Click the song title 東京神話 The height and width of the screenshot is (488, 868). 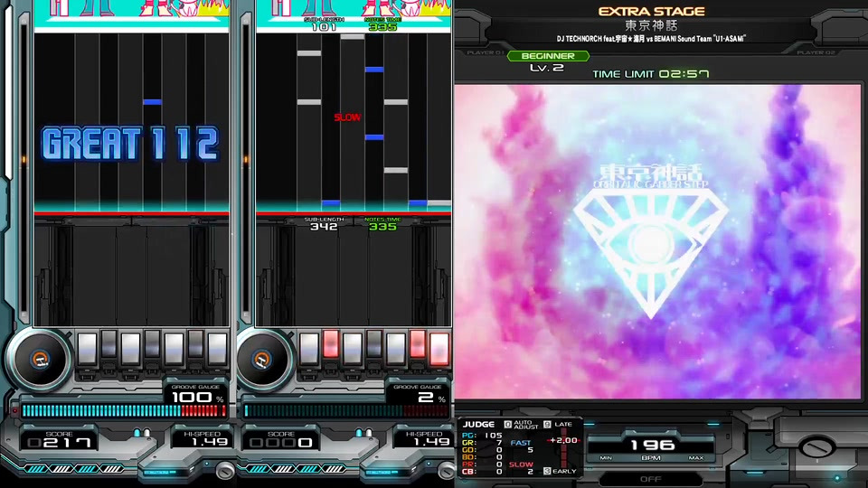(x=651, y=25)
